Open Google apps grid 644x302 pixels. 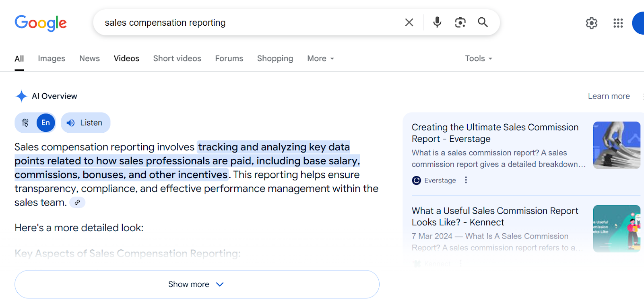click(x=618, y=23)
